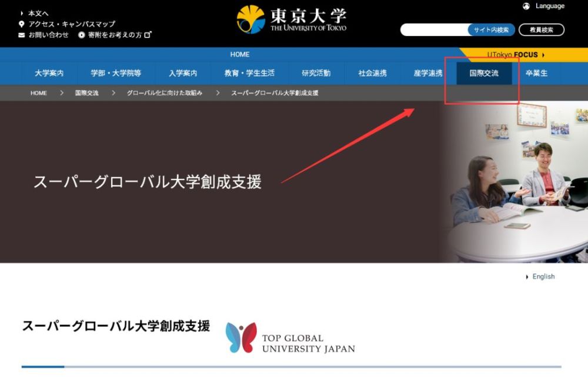Click the サイト内検索 button
Screen dimensions: 588x386
(491, 29)
